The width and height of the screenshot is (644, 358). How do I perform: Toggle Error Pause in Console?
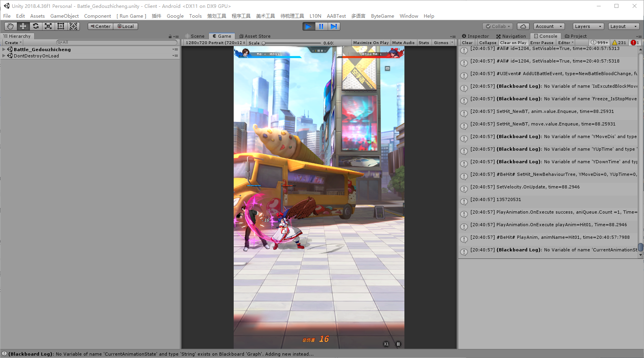[541, 42]
